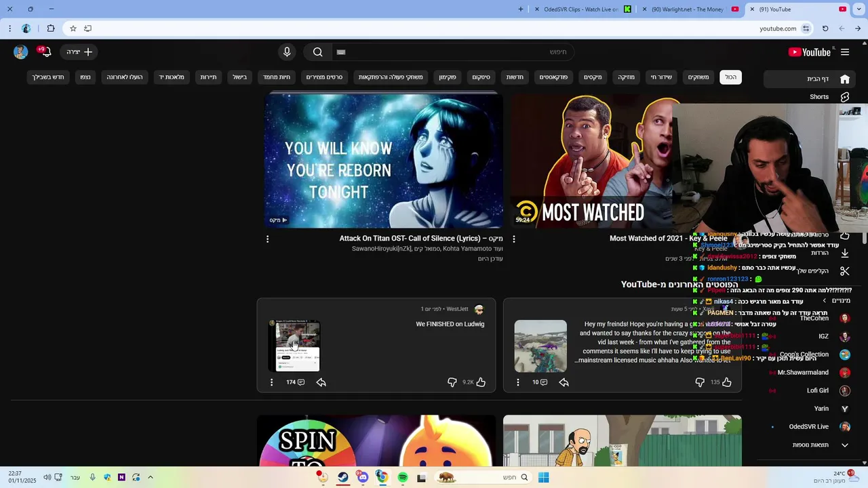Viewport: 868px width, 488px height.
Task: Click the 'יצירה' create button
Action: 79,52
